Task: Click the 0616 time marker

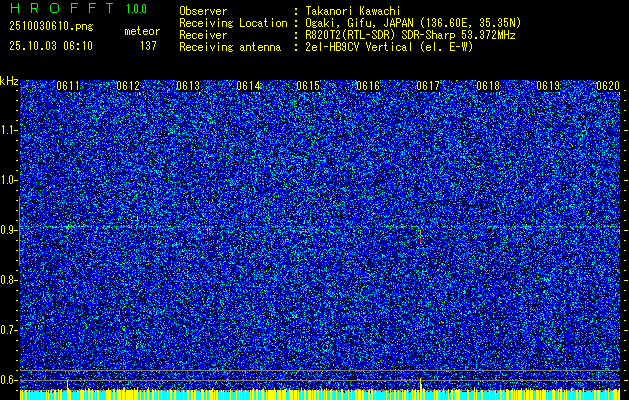Action: (368, 86)
